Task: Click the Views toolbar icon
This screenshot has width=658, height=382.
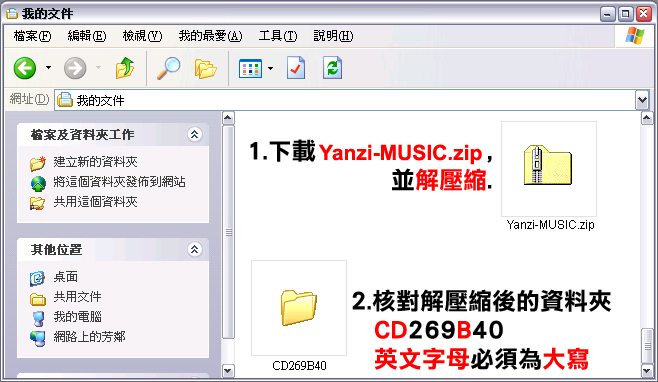Action: point(250,68)
